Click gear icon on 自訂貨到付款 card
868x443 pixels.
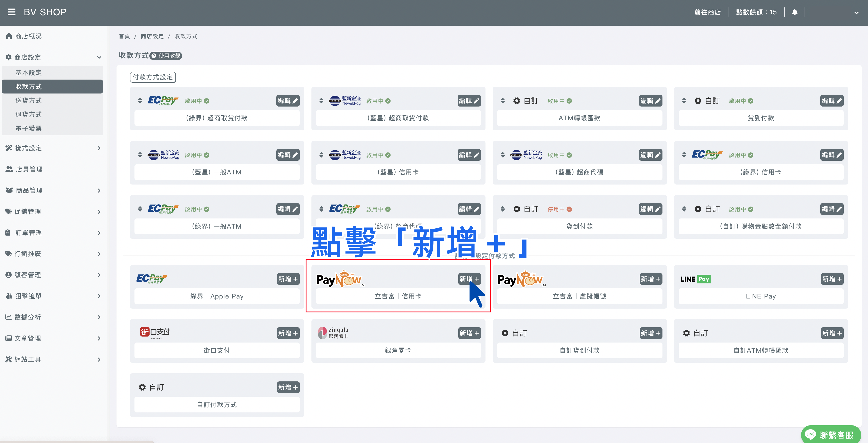(505, 333)
